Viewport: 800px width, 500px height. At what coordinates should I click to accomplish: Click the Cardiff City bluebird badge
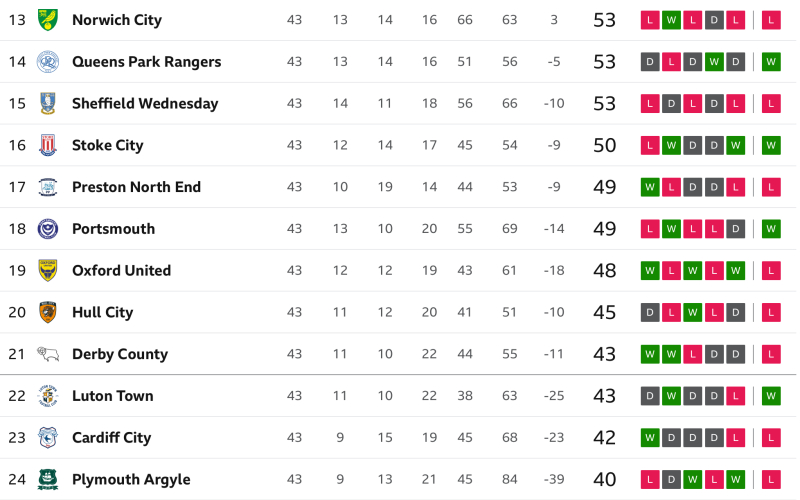pyautogui.click(x=47, y=438)
